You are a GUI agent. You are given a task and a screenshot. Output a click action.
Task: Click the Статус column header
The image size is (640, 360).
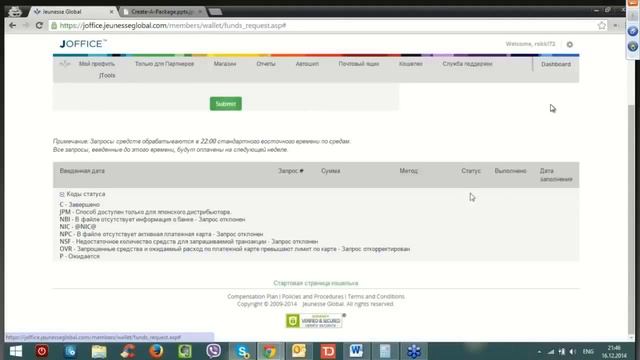pyautogui.click(x=471, y=171)
